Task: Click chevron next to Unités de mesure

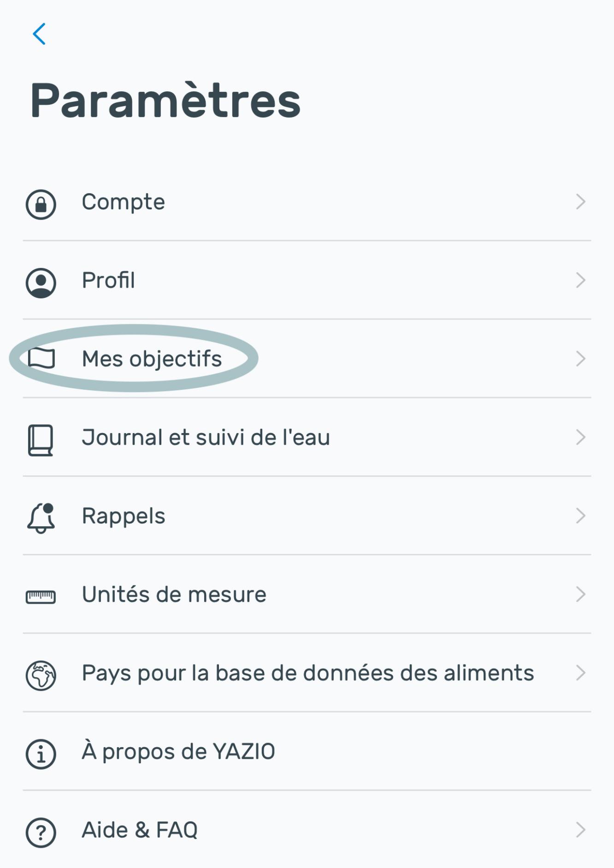Action: (x=580, y=594)
